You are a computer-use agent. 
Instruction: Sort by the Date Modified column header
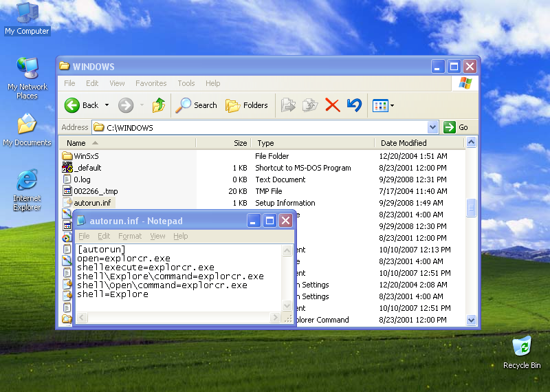[419, 143]
